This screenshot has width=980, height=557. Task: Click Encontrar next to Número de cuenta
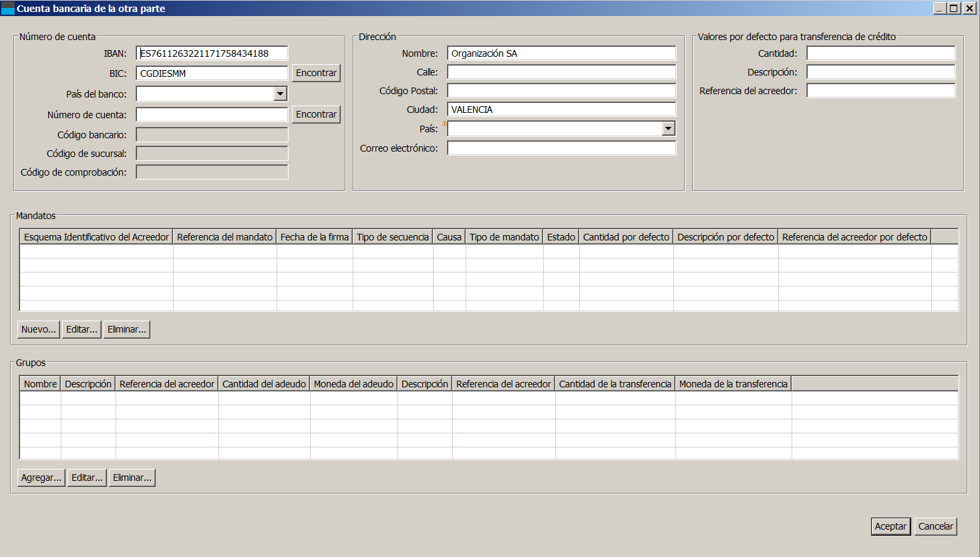(x=316, y=114)
